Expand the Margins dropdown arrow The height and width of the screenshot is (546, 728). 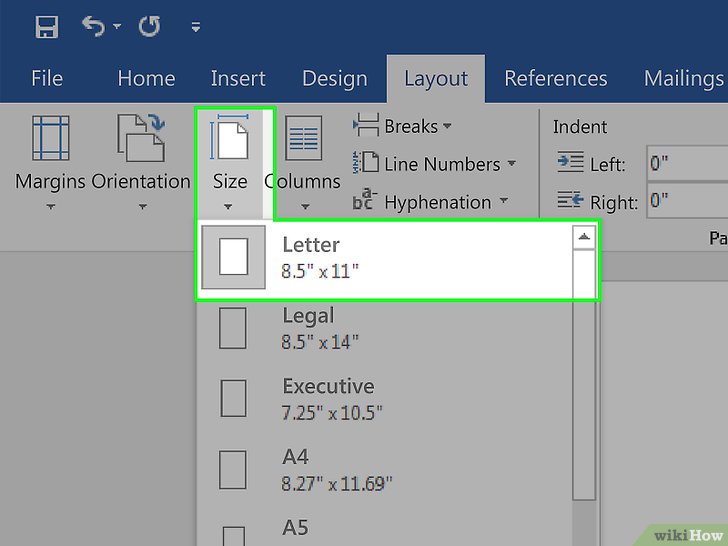coord(51,206)
